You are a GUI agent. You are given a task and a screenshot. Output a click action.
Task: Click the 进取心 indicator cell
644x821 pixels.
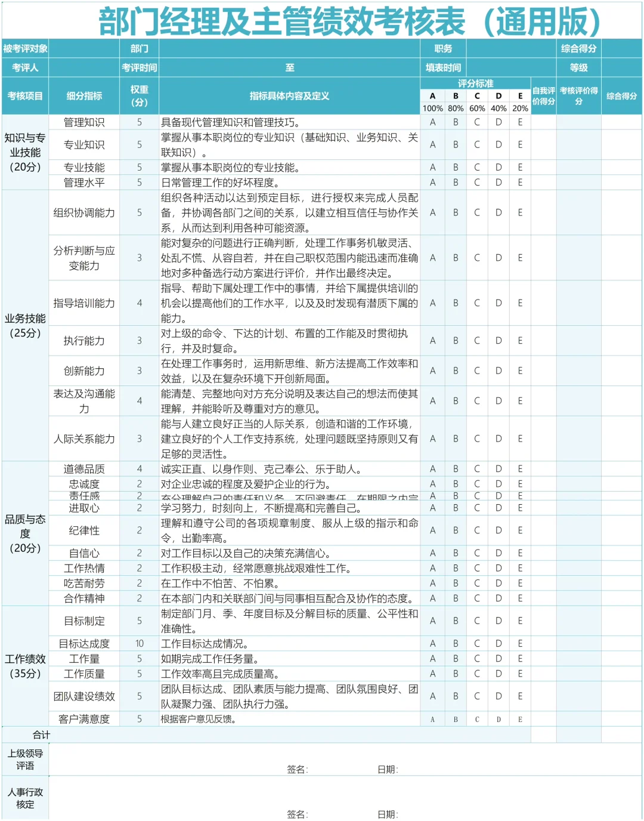pos(84,508)
